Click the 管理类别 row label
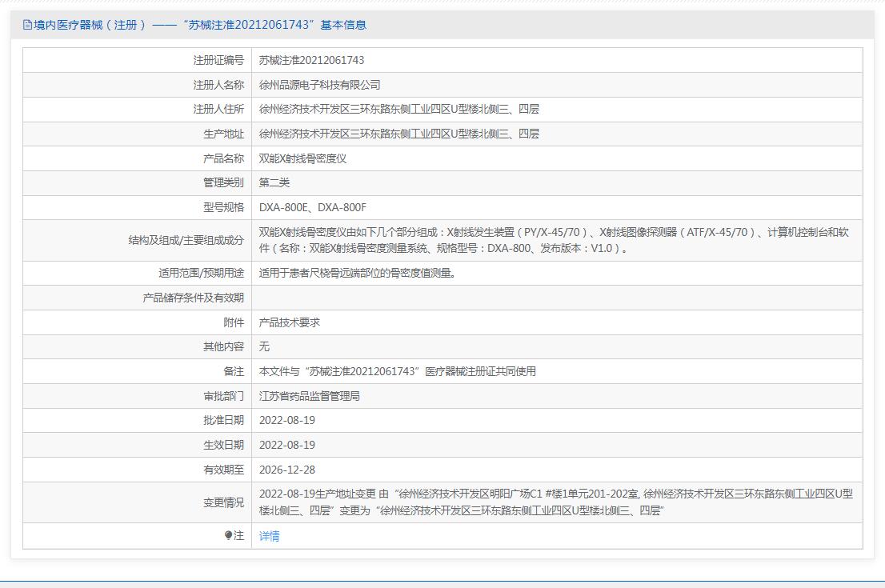 point(223,182)
